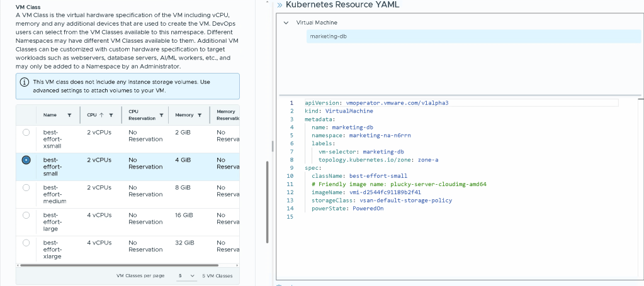Image resolution: width=644 pixels, height=286 pixels.
Task: Open the Memory column filter
Action: click(x=200, y=115)
